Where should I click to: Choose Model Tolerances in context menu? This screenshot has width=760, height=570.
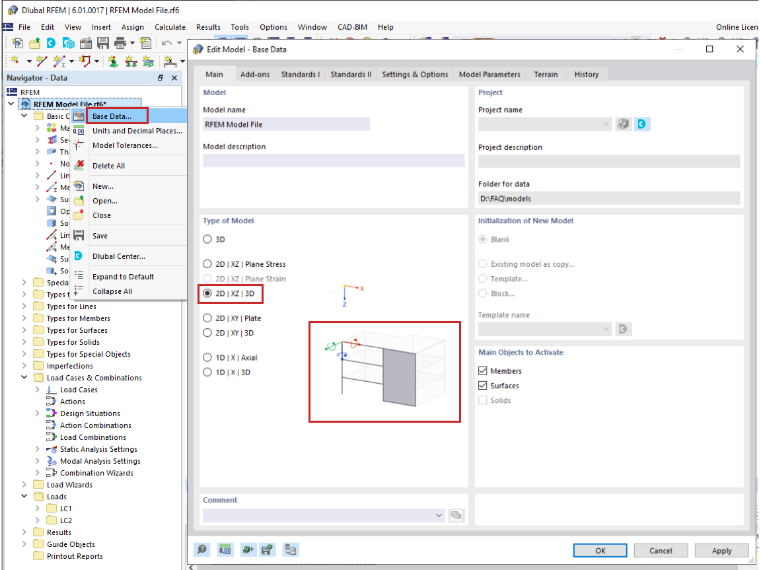coord(125,145)
